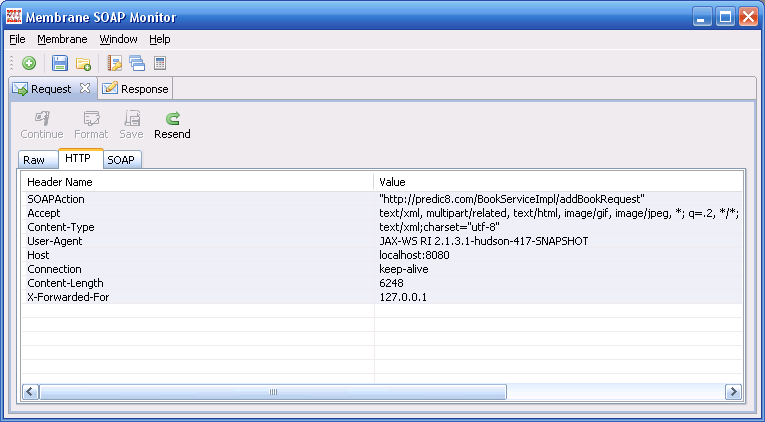
Task: Select the Content-Type header name cell
Action: pos(198,227)
